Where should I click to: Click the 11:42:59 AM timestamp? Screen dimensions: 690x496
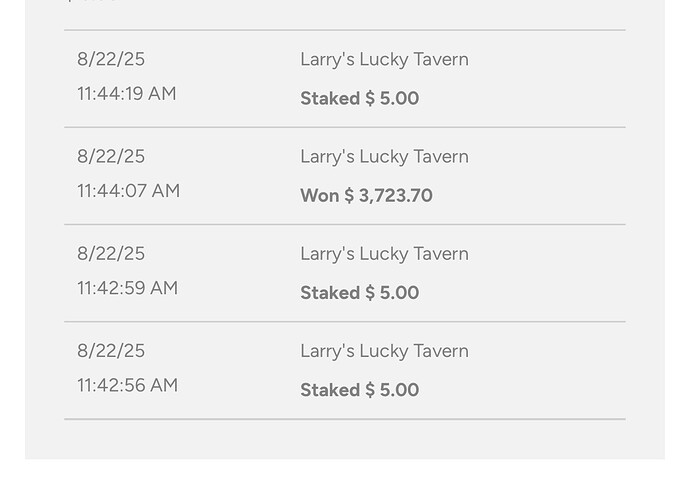[127, 288]
